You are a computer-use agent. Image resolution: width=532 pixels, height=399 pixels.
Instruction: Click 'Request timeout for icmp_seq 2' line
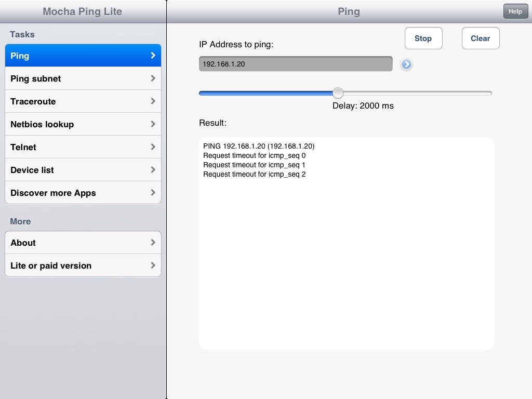(254, 175)
